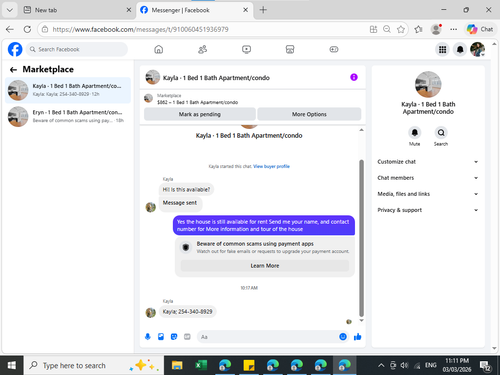Open Facebook notifications bell

click(x=460, y=50)
